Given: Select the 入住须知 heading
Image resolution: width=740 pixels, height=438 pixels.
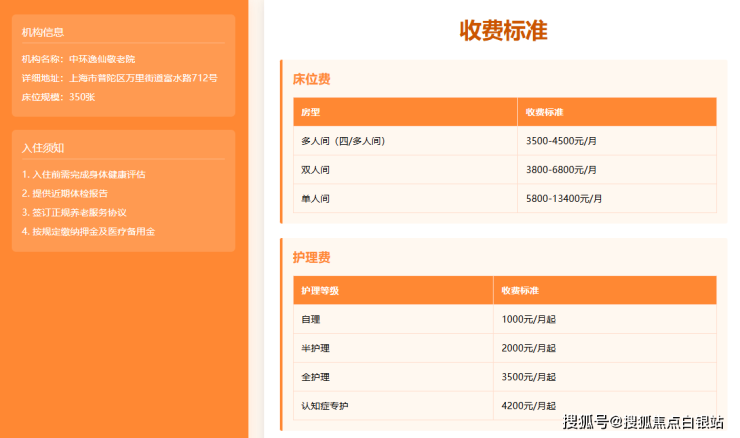Looking at the screenshot, I should 42,148.
